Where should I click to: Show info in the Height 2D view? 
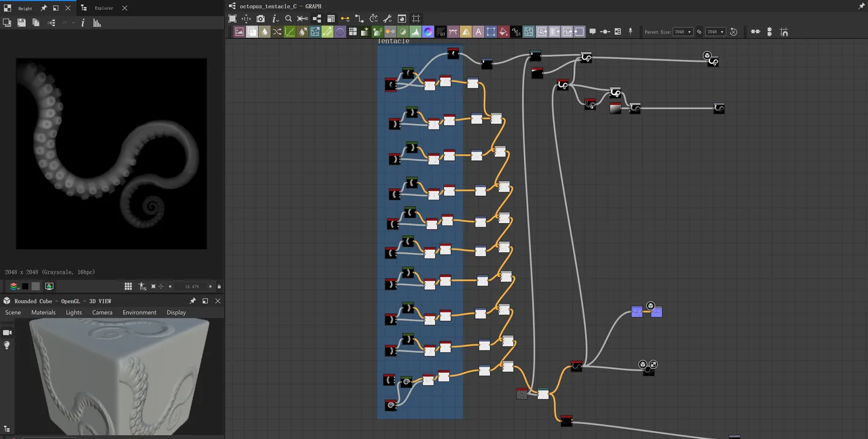coord(83,23)
